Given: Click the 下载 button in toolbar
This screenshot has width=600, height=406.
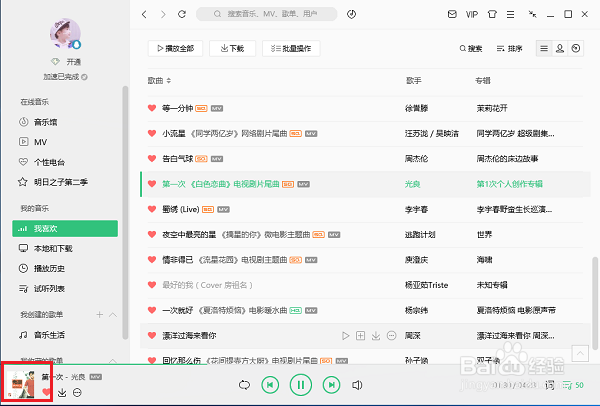Looking at the screenshot, I should 232,49.
